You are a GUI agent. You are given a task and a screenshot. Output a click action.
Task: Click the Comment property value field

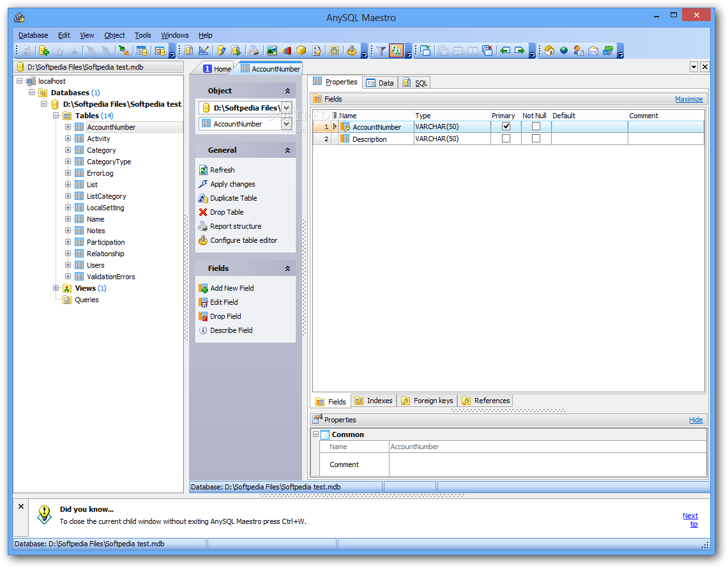coord(548,464)
